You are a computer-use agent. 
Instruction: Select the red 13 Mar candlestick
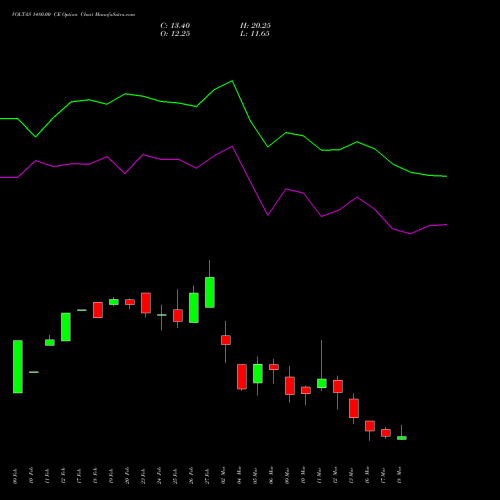(x=354, y=408)
